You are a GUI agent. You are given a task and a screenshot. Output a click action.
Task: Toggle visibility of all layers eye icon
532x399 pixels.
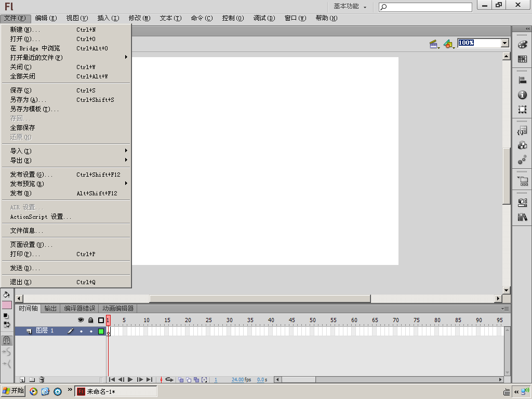81,320
